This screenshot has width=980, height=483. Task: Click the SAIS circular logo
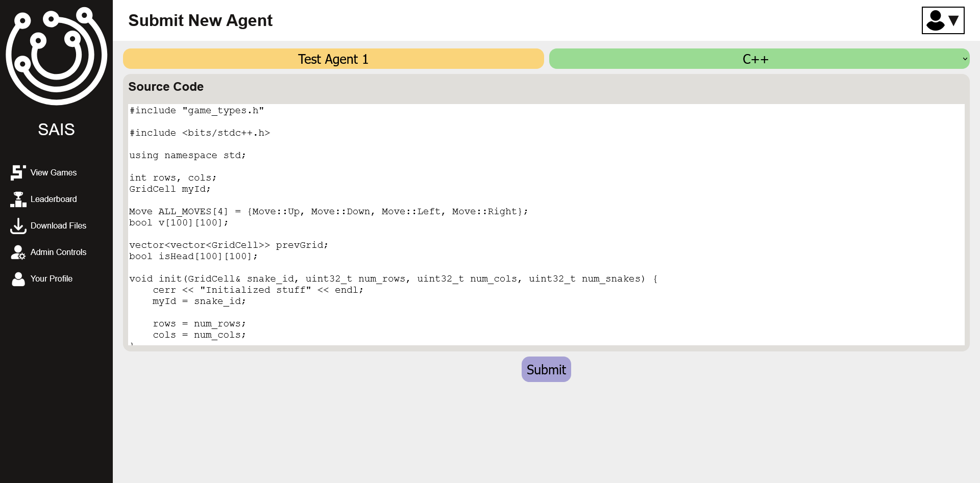pos(56,56)
